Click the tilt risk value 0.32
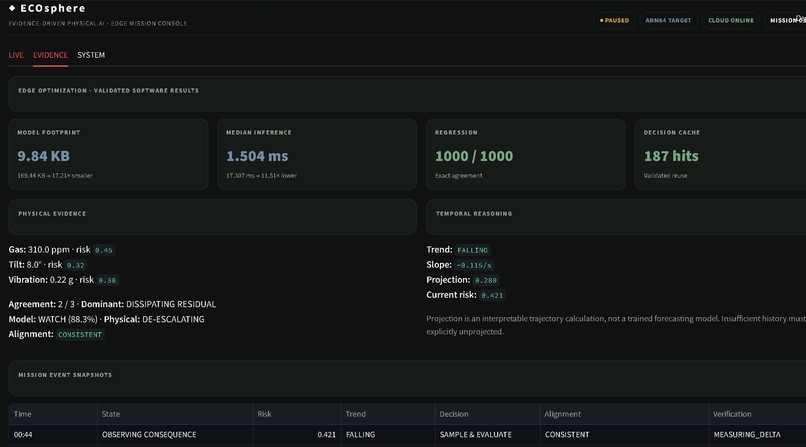The width and height of the screenshot is (806, 447). click(76, 265)
